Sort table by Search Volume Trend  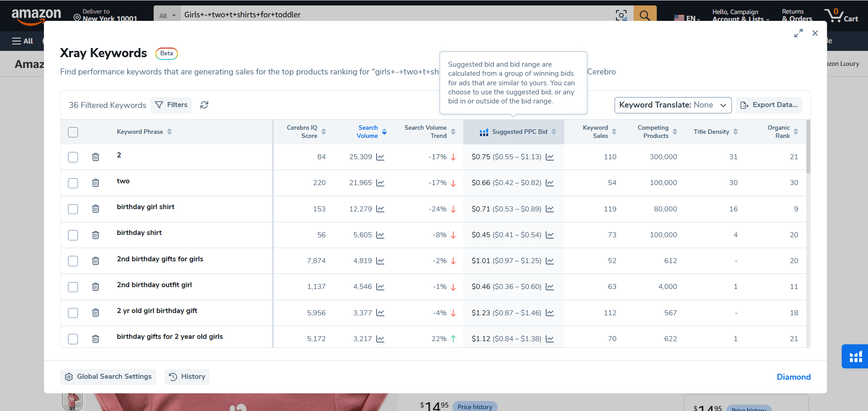pos(453,132)
